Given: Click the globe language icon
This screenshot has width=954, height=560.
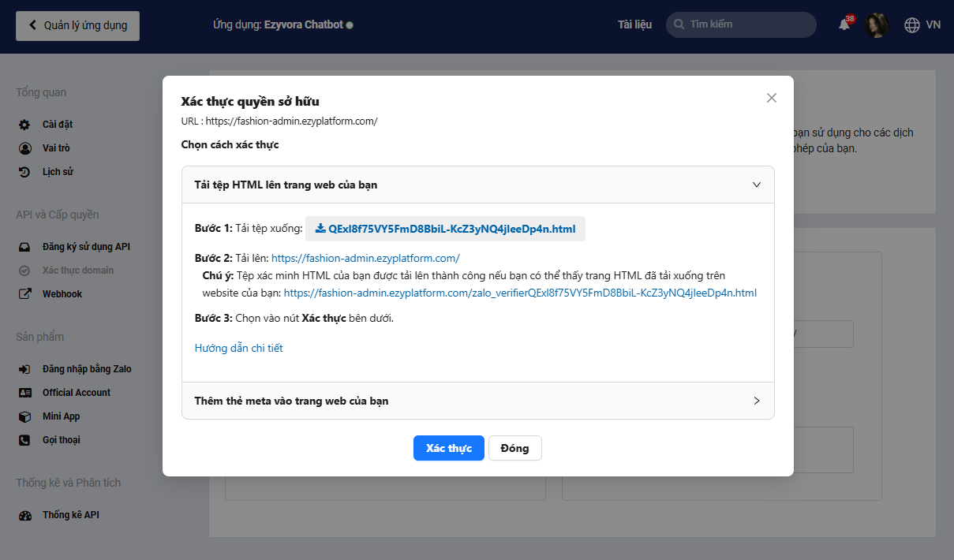Looking at the screenshot, I should click(x=912, y=24).
